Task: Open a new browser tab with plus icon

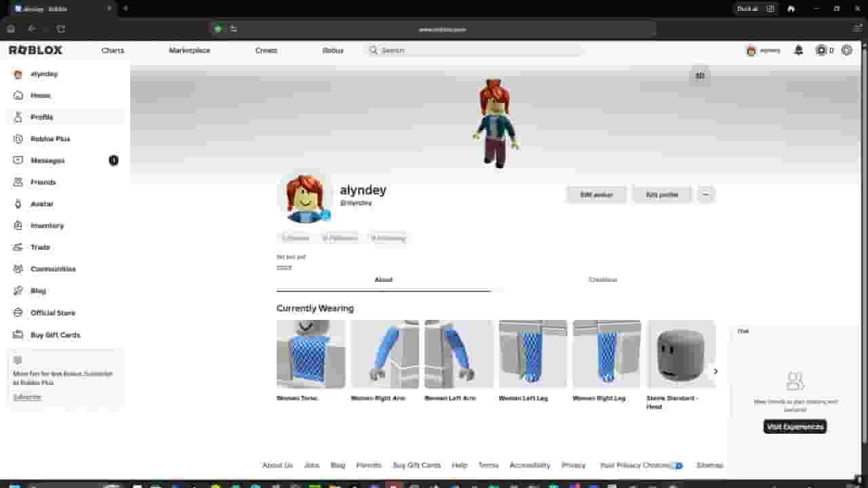Action: (x=125, y=8)
